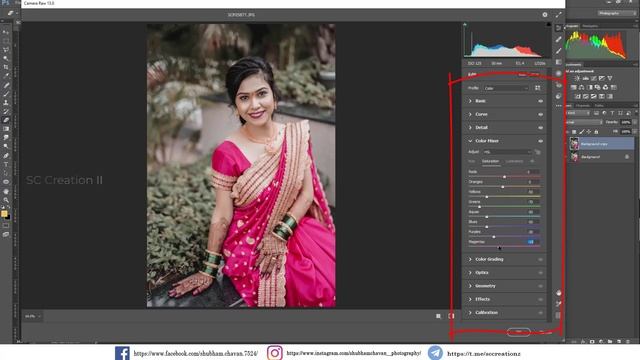Select Camera Raw Hand tool
Viewport: 640px width, 360px height.
(558, 293)
